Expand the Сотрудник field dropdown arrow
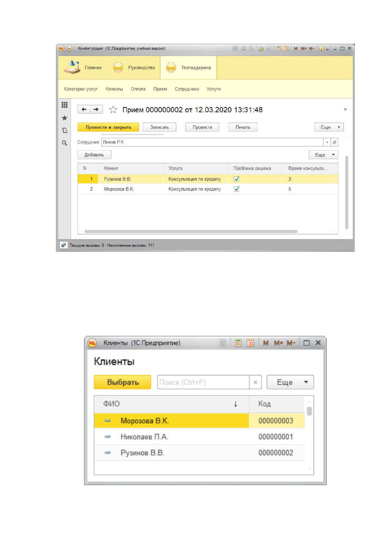392x555 pixels. (x=327, y=142)
